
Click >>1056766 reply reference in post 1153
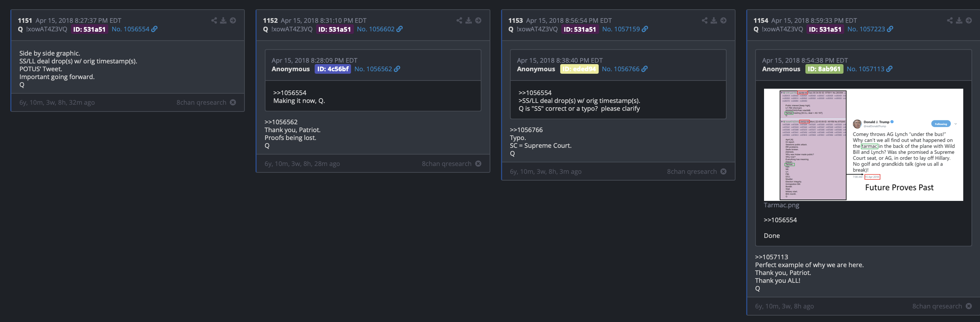(526, 130)
